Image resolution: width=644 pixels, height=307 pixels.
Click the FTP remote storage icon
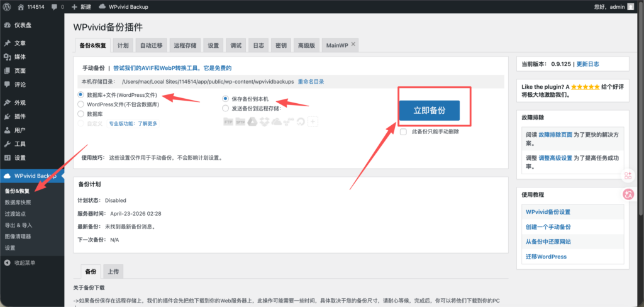click(x=228, y=121)
